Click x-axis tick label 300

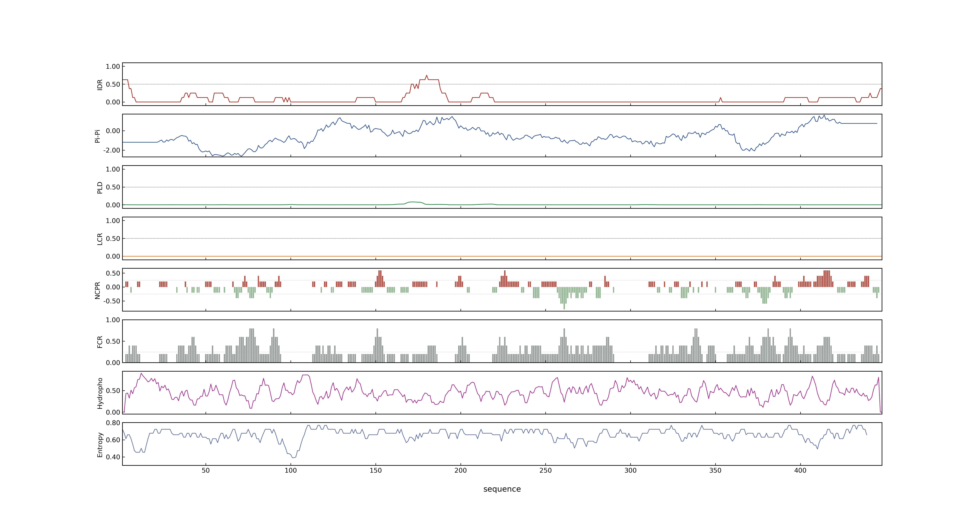(x=630, y=470)
